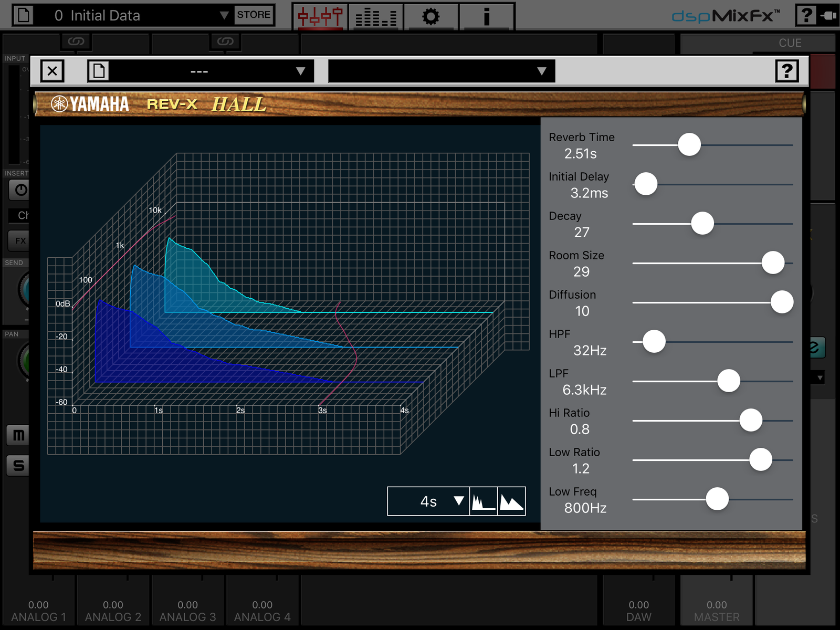Click the HPF slider handle

click(x=654, y=342)
